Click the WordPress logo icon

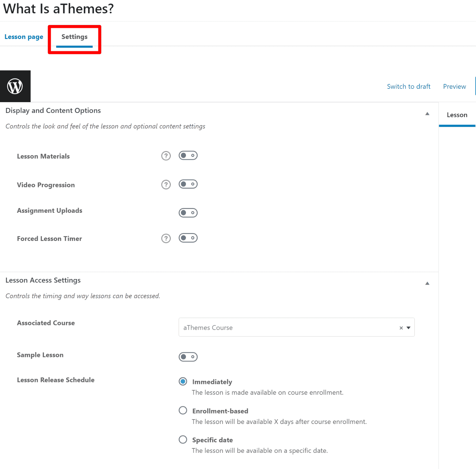point(15,86)
